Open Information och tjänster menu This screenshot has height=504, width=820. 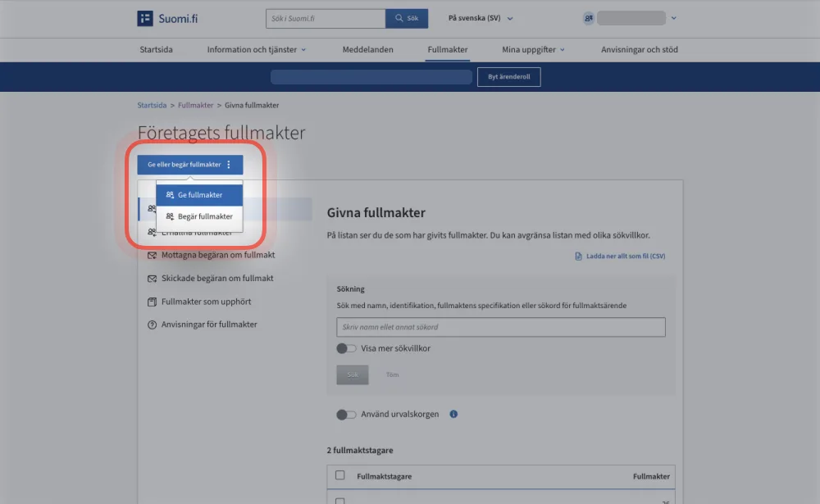click(x=256, y=49)
